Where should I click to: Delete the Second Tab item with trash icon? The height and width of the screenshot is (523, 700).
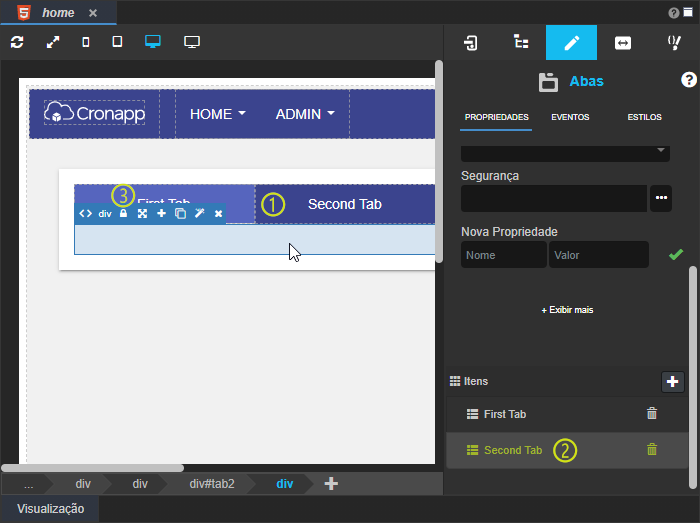(x=652, y=449)
